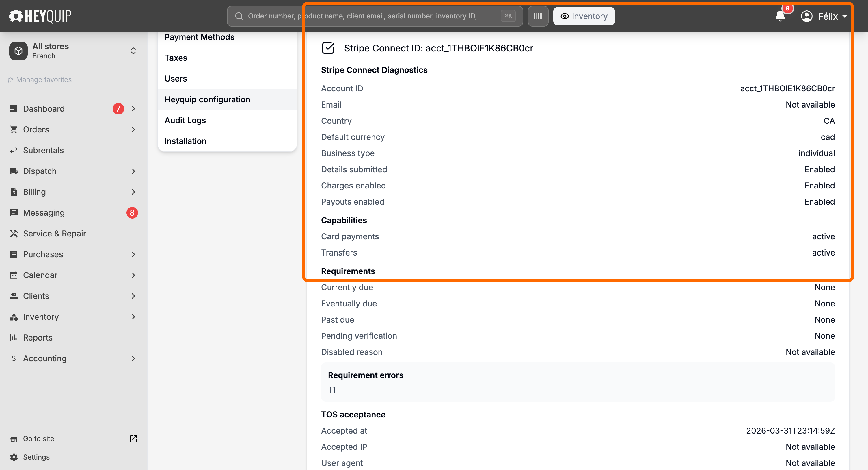Viewport: 868px width, 470px height.
Task: Click the Dashboard grid icon
Action: pyautogui.click(x=14, y=109)
